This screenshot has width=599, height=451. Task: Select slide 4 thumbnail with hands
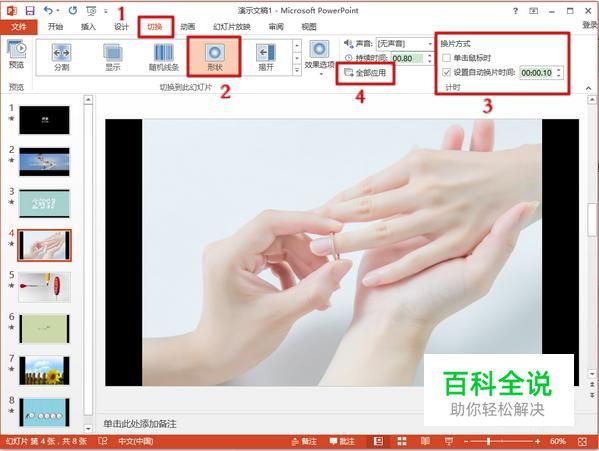(x=44, y=246)
